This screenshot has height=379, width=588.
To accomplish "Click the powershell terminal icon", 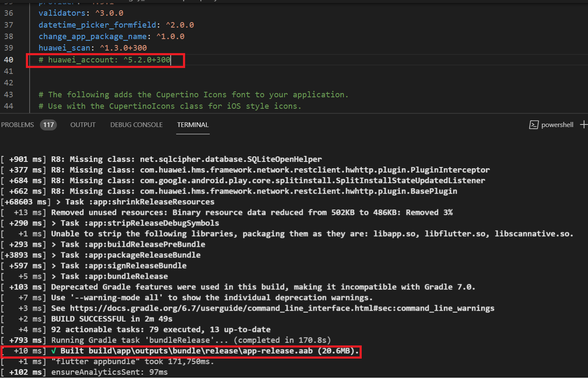I will (534, 124).
